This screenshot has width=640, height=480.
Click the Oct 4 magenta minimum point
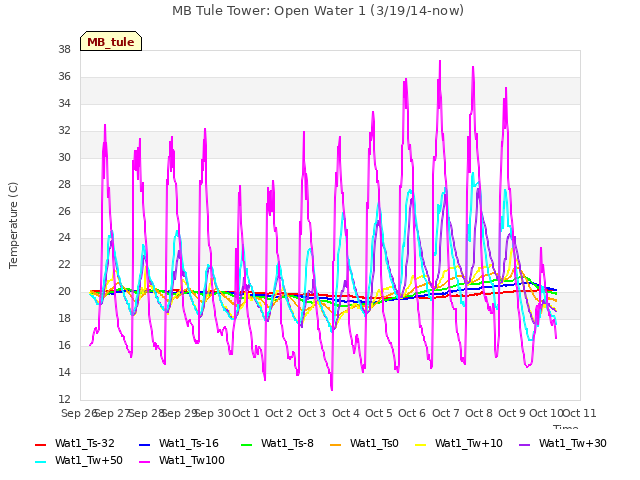(332, 389)
